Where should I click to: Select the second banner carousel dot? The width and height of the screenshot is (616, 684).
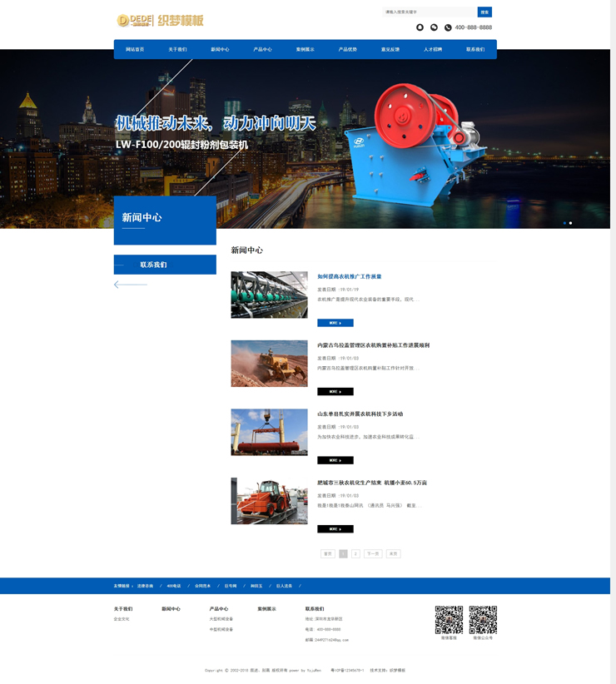click(x=570, y=223)
